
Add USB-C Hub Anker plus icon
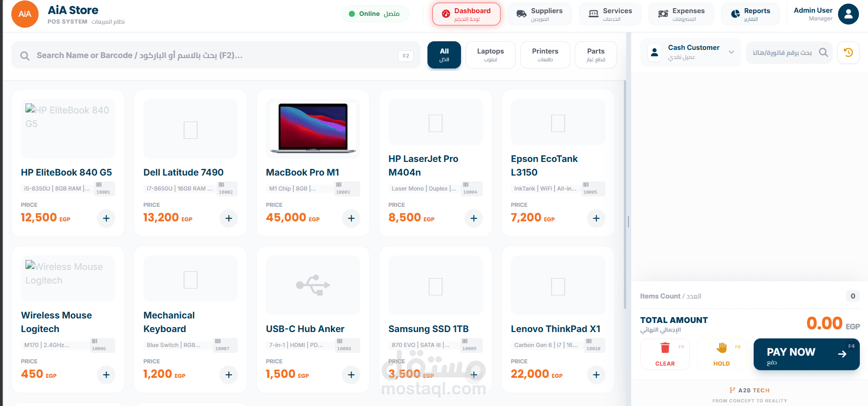pyautogui.click(x=351, y=375)
